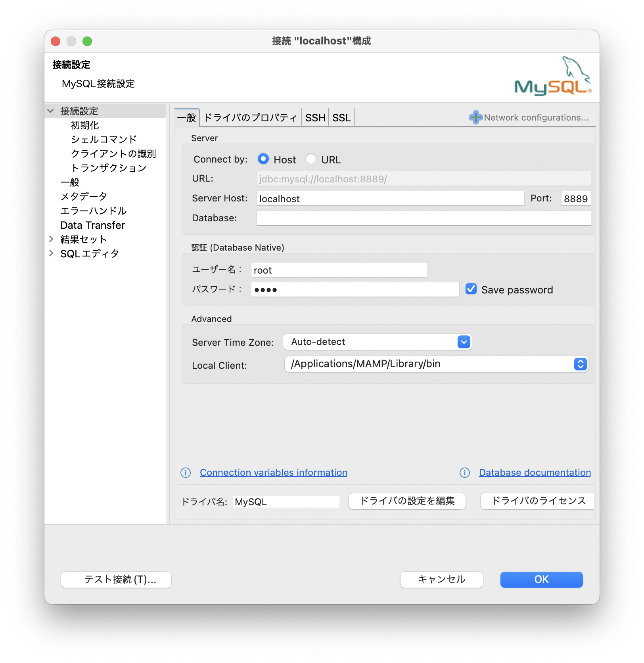Switch to the ドライバのプロパティ tab
The height and width of the screenshot is (663, 644).
pos(250,118)
